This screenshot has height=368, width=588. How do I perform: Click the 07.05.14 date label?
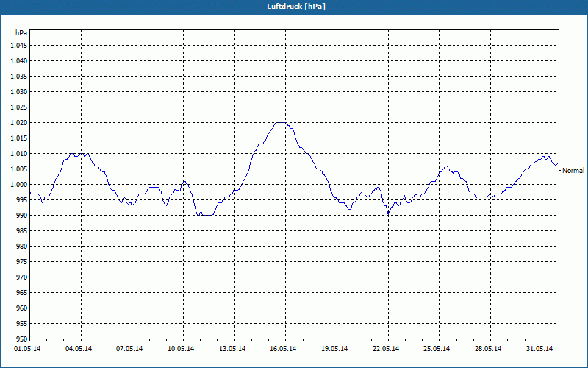pyautogui.click(x=129, y=349)
